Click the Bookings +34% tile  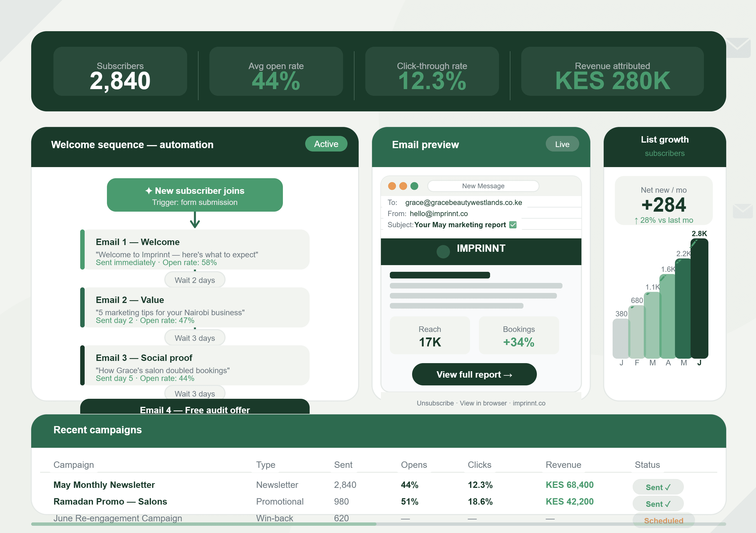[518, 336]
